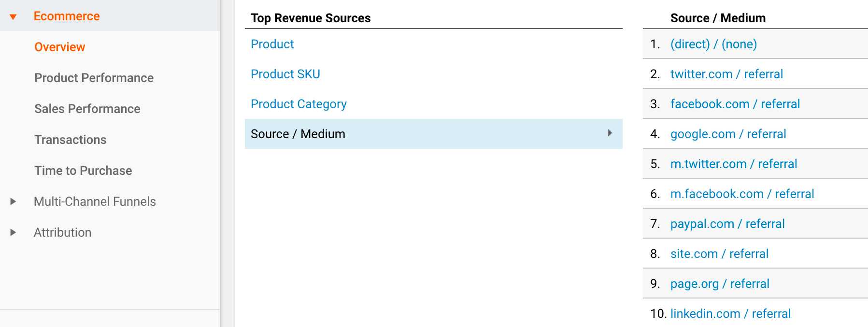This screenshot has width=868, height=327.
Task: Open Time to Purchase report
Action: pyautogui.click(x=83, y=171)
